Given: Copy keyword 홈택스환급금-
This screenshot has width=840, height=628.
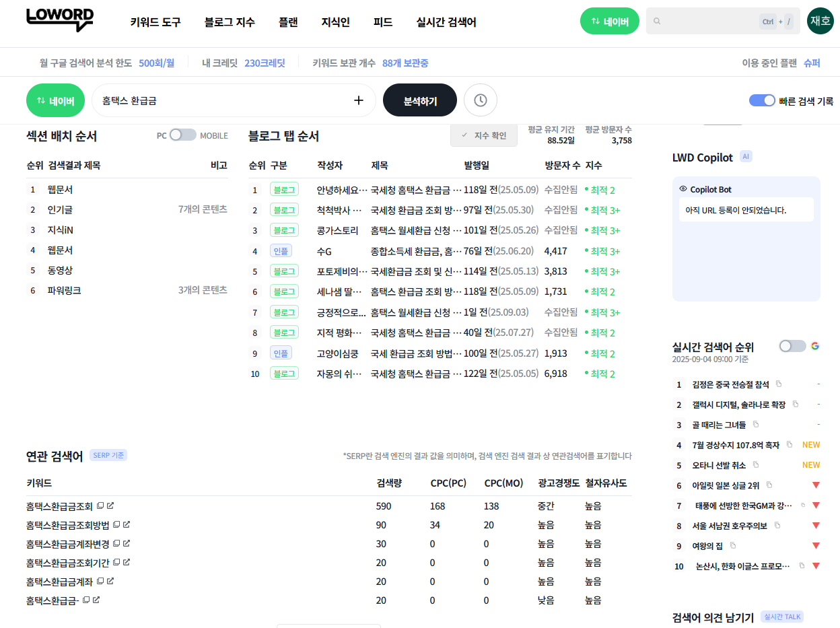Looking at the screenshot, I should (86, 600).
